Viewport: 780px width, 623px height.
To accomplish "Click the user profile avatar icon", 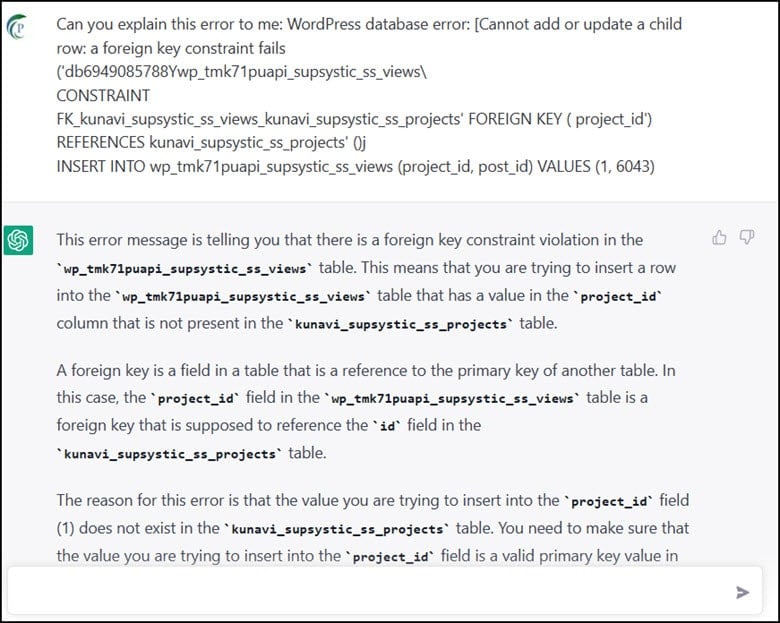I will click(17, 27).
